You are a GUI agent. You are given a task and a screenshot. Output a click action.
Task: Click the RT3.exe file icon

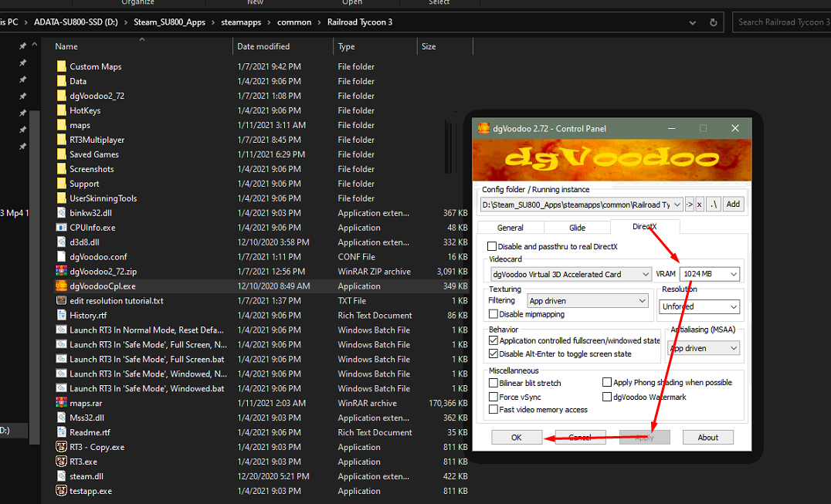62,462
